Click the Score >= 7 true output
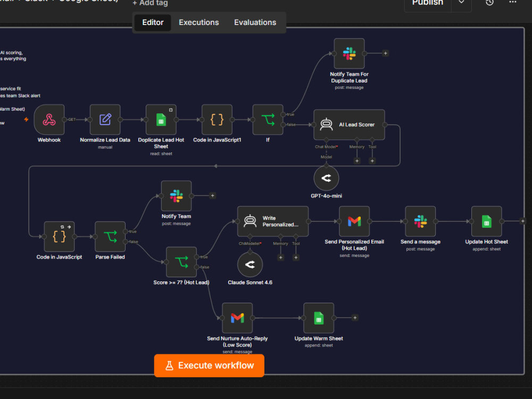This screenshot has height=399, width=532. point(196,257)
